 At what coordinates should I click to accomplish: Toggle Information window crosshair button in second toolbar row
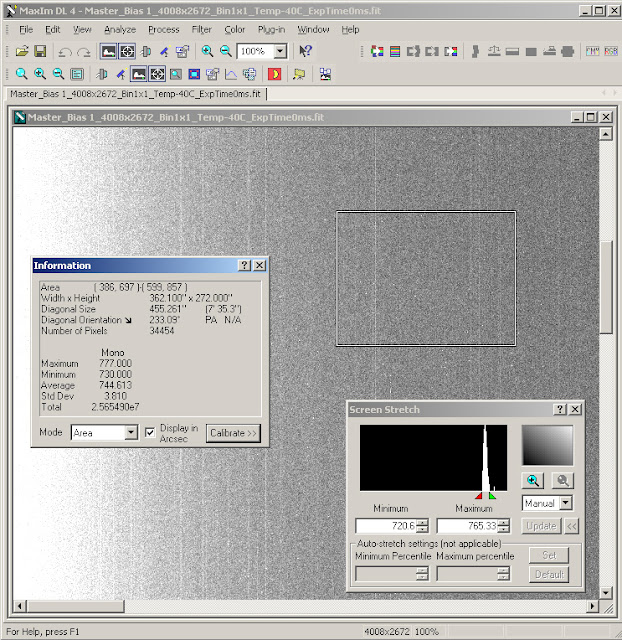point(157,74)
